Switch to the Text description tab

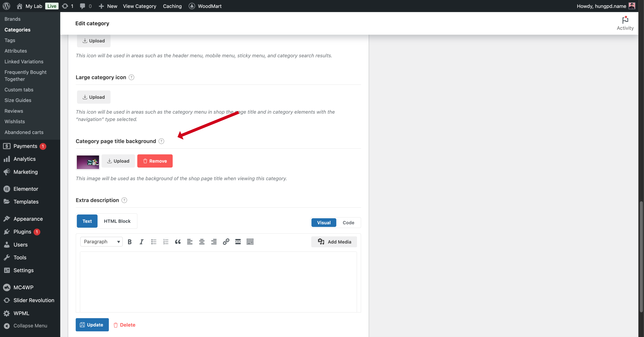87,221
